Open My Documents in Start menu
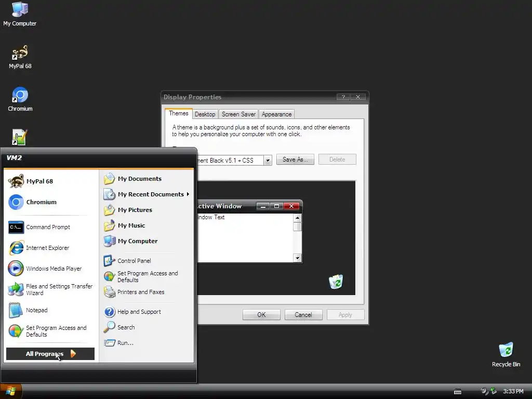The image size is (532, 399). click(147, 179)
